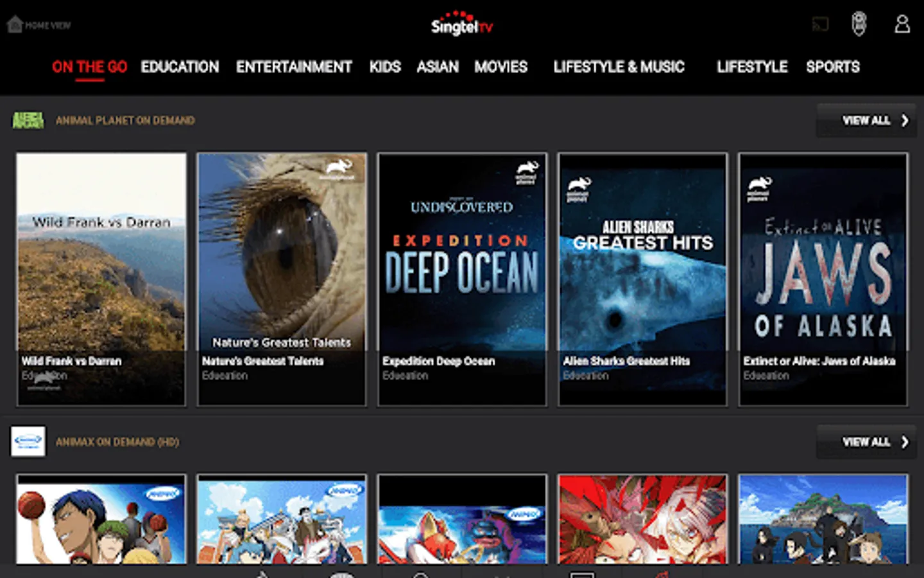
Task: View all Animax On Demand titles
Action: tap(866, 442)
